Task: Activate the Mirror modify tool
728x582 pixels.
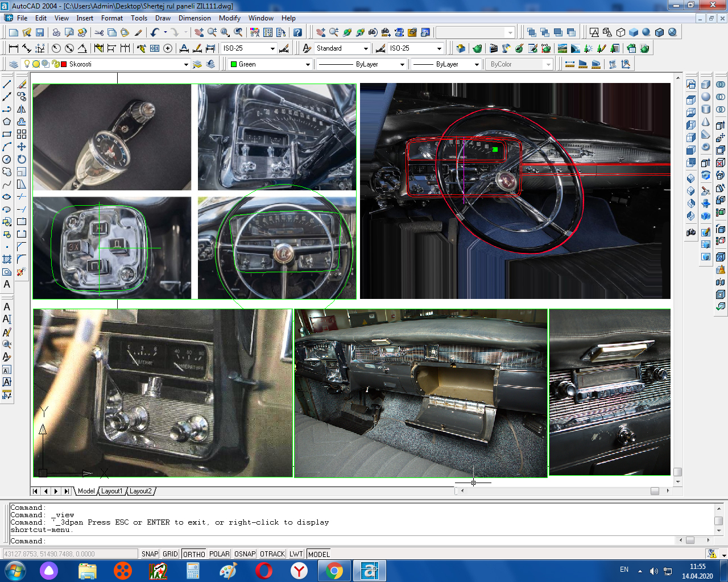Action: coord(22,109)
